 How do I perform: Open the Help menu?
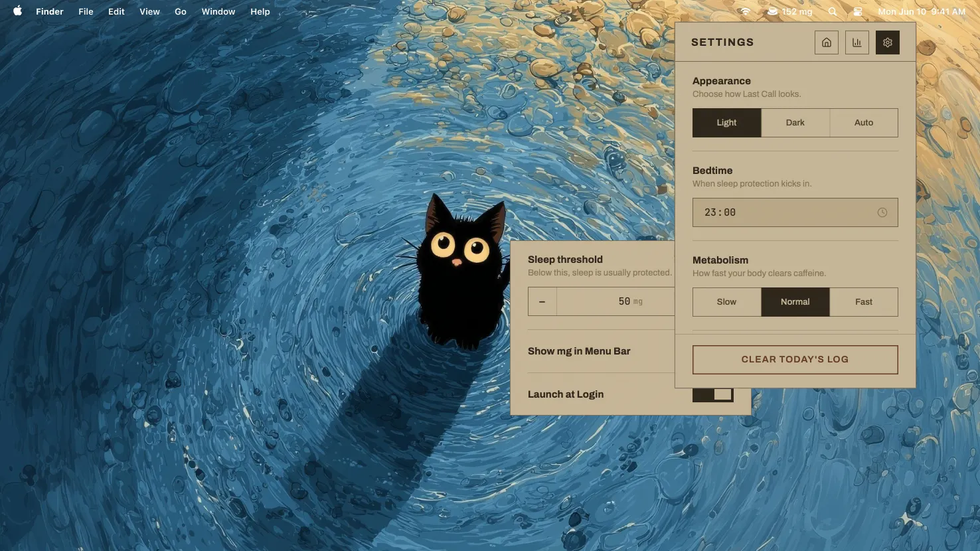point(260,11)
